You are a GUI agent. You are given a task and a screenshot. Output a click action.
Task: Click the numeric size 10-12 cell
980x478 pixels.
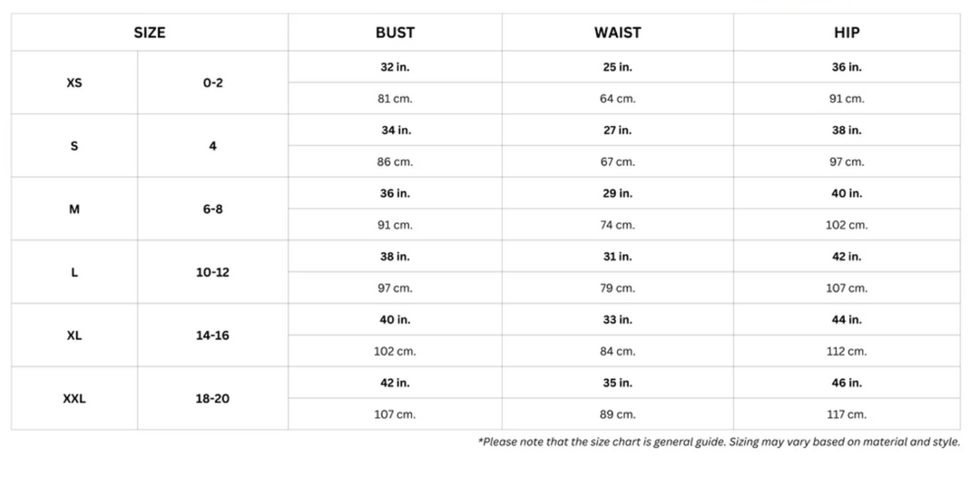pyautogui.click(x=212, y=272)
